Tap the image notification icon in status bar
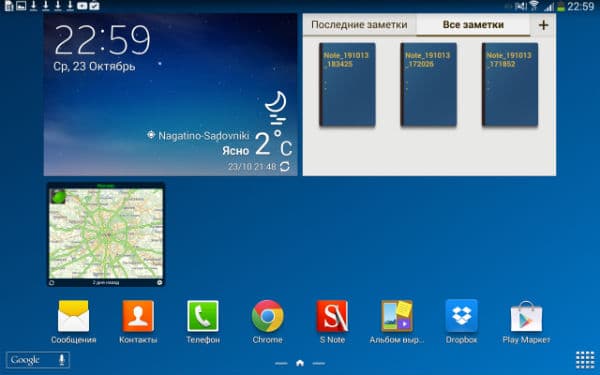 pyautogui.click(x=21, y=5)
